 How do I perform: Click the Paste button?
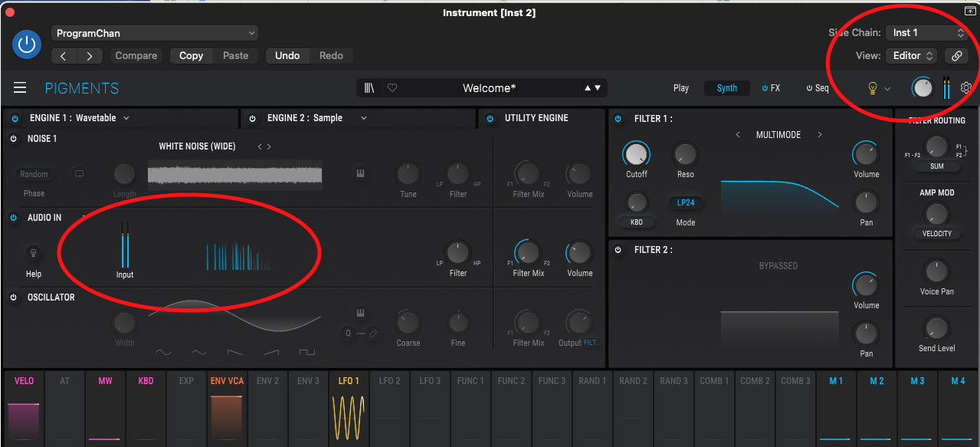click(236, 56)
